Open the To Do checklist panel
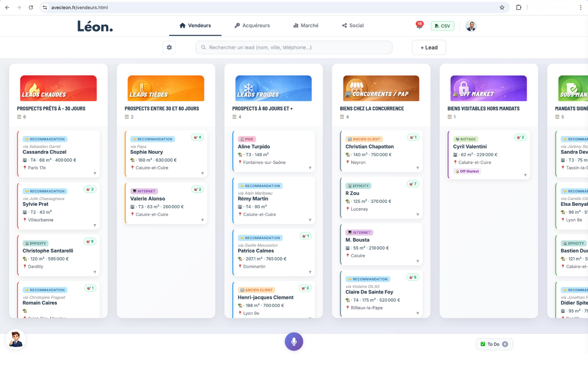 [494, 344]
